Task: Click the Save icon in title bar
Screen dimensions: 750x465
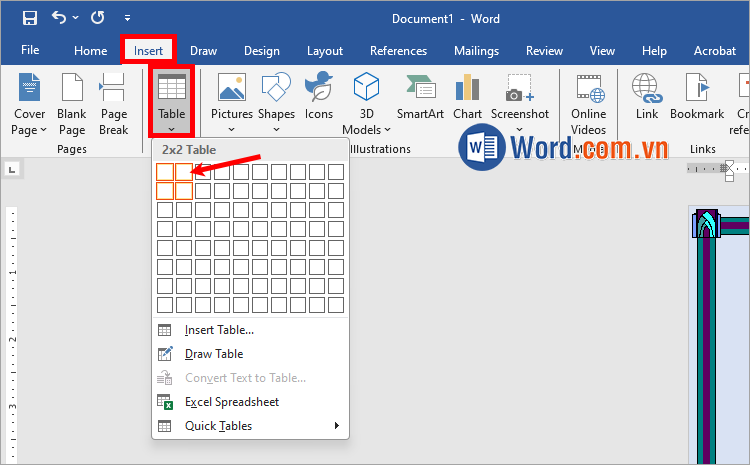Action: click(x=30, y=18)
